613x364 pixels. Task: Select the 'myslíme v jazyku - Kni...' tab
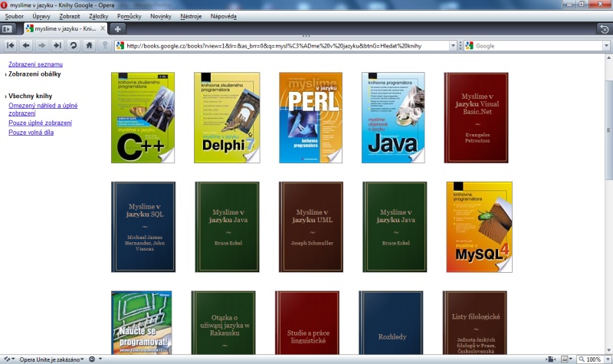point(65,28)
